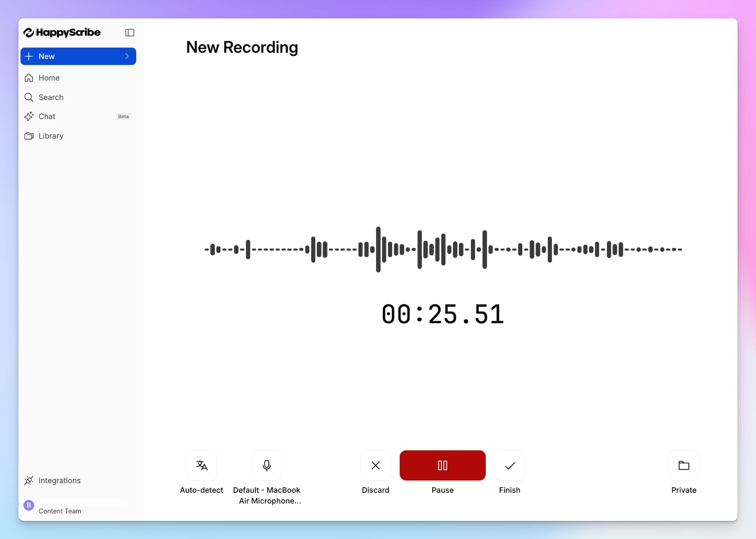This screenshot has width=756, height=539.
Task: Open the Chat Beta section
Action: click(47, 116)
